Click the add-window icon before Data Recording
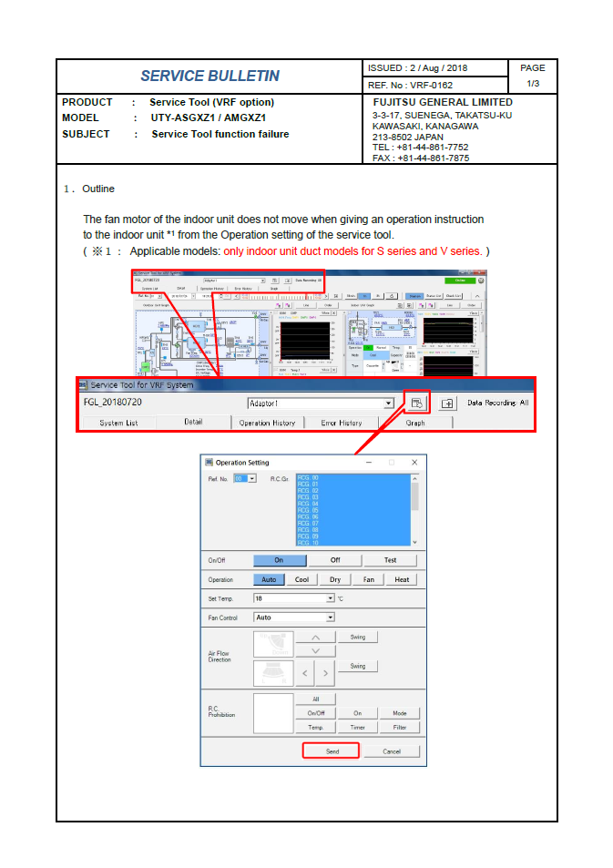The height and width of the screenshot is (868, 613). tap(447, 403)
